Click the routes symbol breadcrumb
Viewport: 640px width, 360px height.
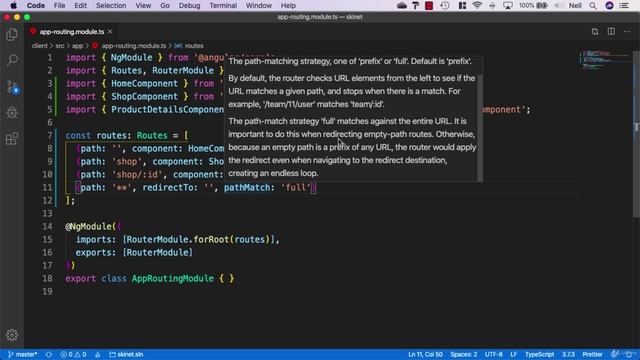[189, 46]
